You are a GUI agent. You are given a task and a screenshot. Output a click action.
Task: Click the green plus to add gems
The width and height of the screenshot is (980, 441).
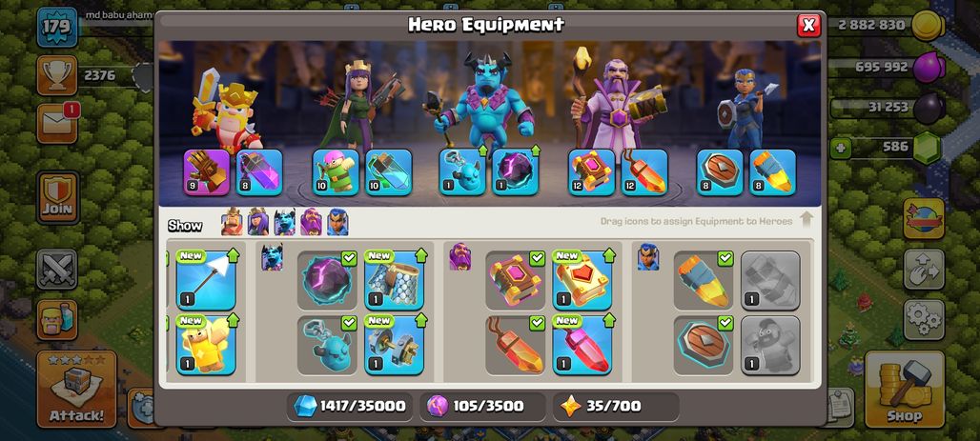(841, 148)
